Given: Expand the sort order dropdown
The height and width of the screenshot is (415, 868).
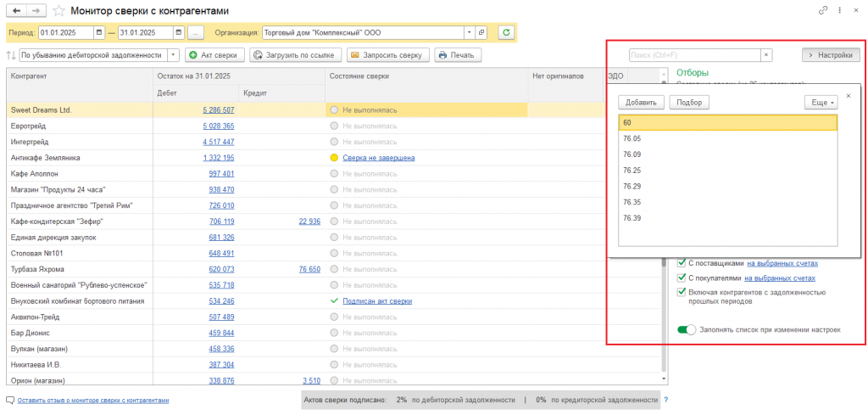Looking at the screenshot, I should (173, 55).
